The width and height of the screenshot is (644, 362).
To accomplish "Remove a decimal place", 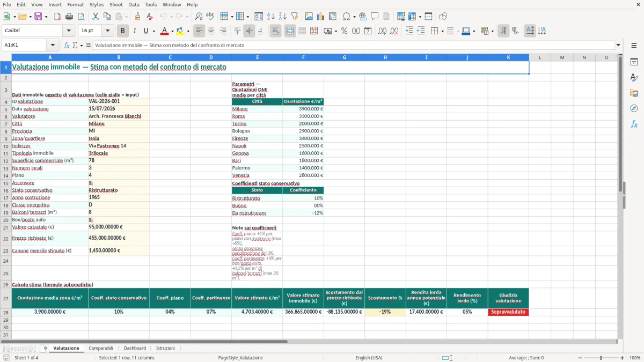I will [394, 31].
